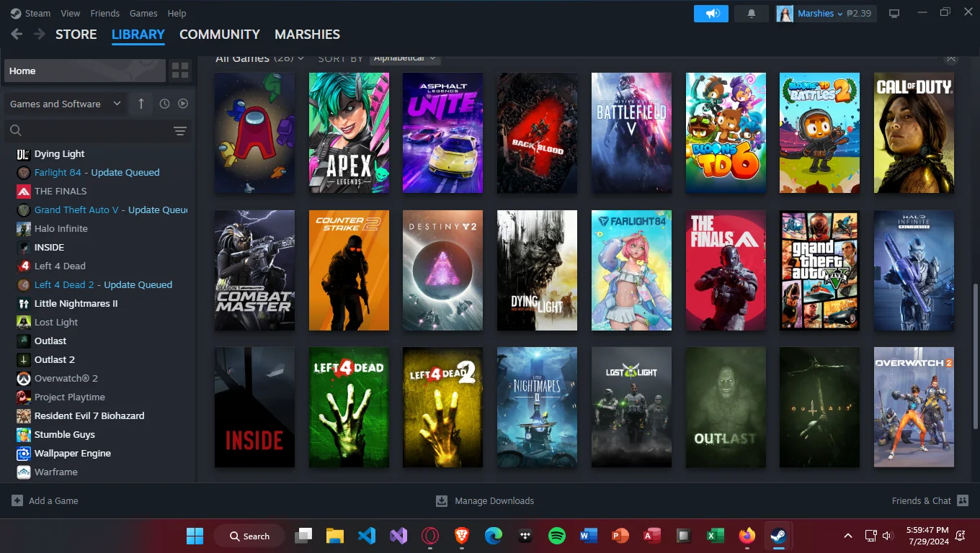Click the Add a Game plus icon
Viewport: 980px width, 553px height.
point(17,500)
